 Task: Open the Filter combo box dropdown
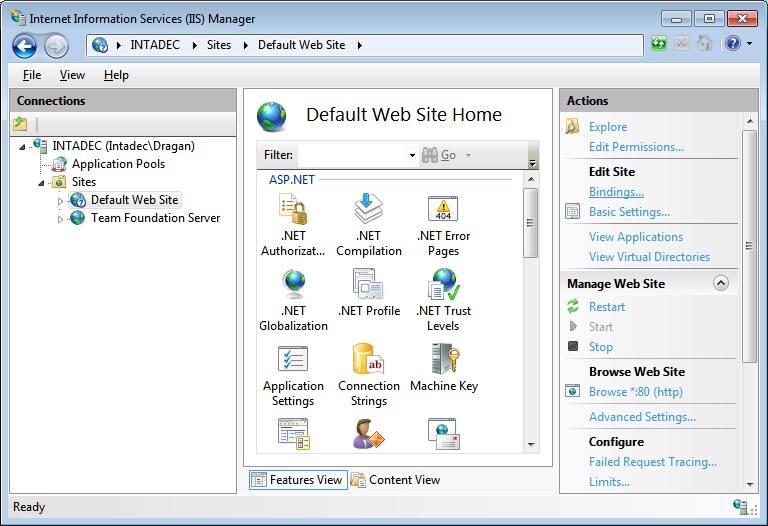(x=412, y=155)
